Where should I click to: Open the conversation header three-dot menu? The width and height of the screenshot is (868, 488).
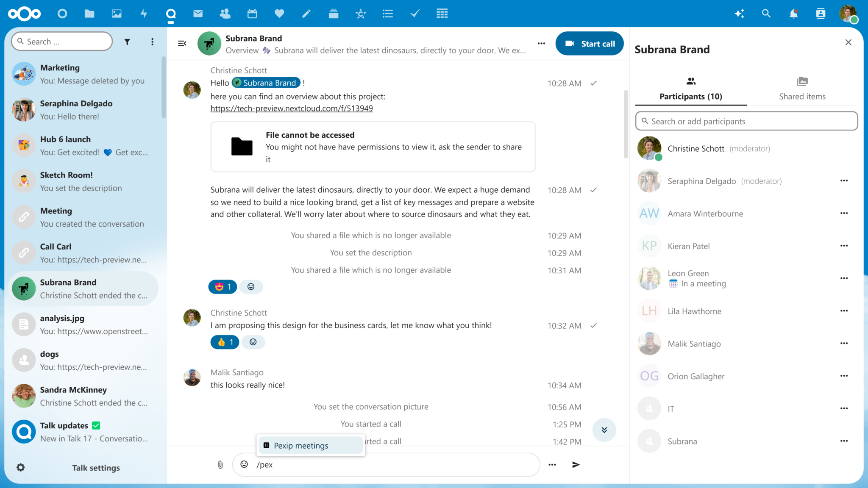pyautogui.click(x=541, y=43)
